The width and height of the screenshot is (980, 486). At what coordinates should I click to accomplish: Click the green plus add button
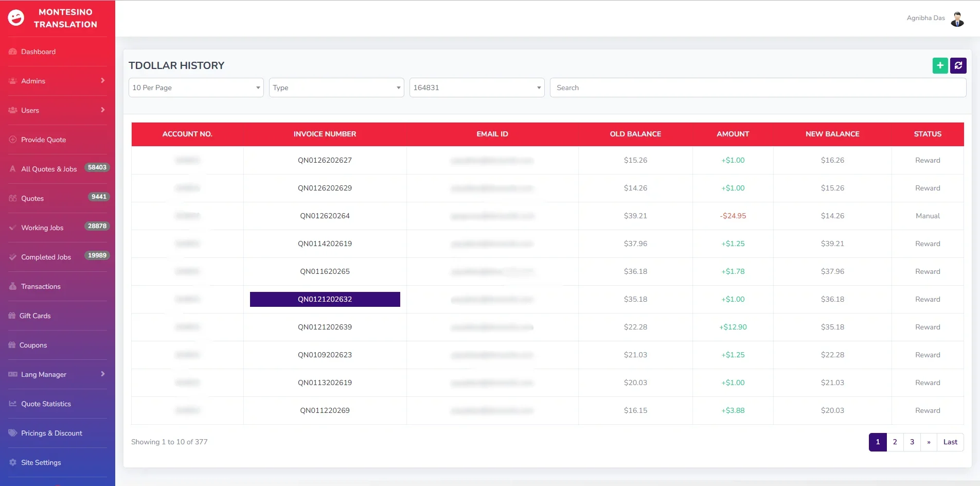point(940,65)
